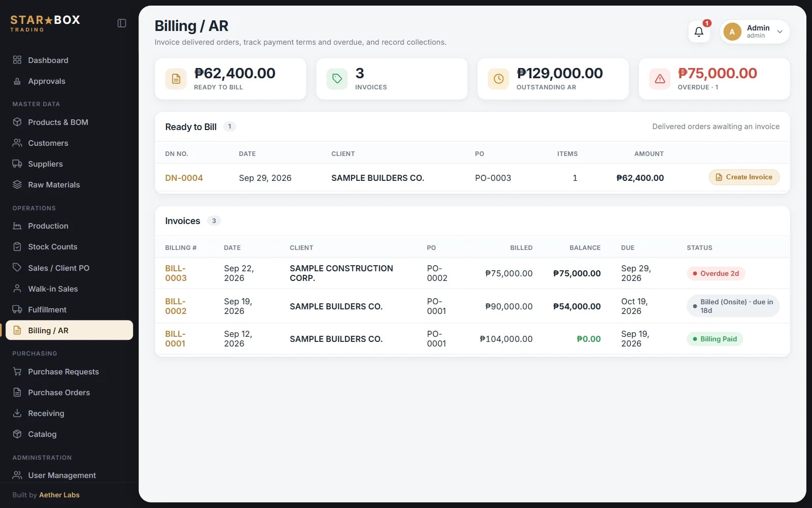
Task: Select Billing / AR menu item
Action: click(x=69, y=330)
